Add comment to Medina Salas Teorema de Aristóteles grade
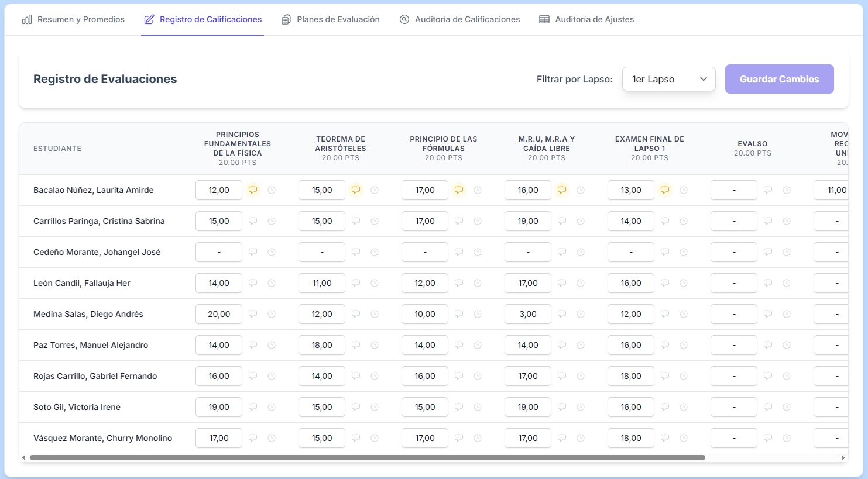Viewport: 868px width, 479px height. coord(356,314)
